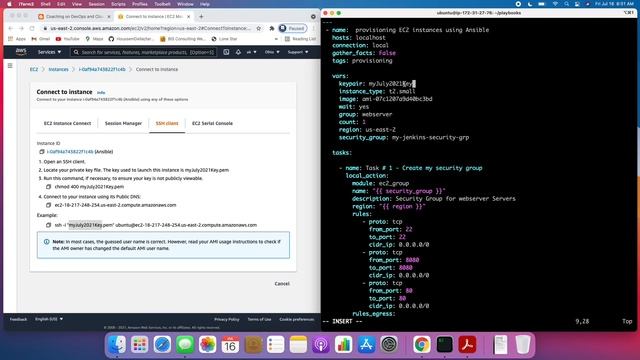Open Calendar from the Dock

tap(230, 344)
